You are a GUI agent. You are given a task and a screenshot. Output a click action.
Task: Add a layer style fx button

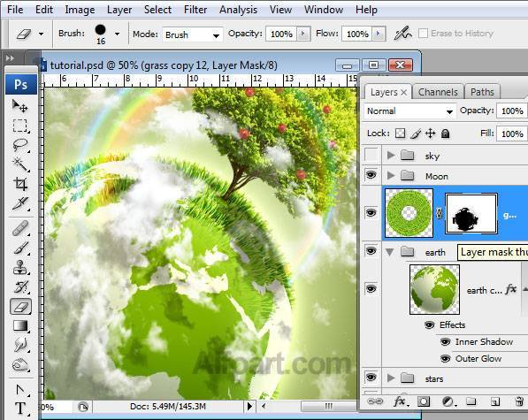401,401
